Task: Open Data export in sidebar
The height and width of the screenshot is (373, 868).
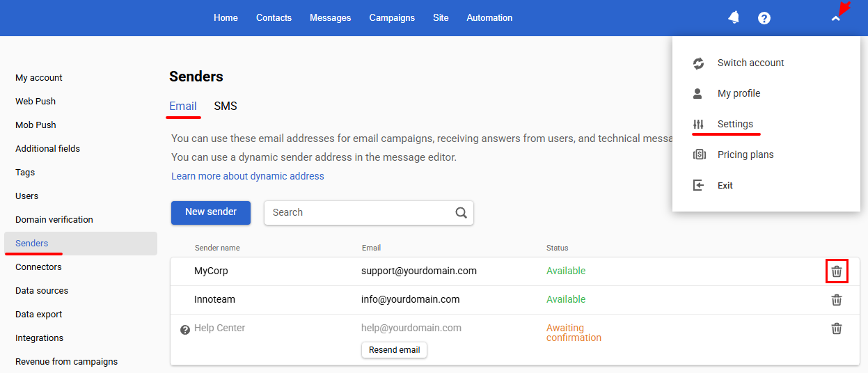Action: tap(39, 315)
